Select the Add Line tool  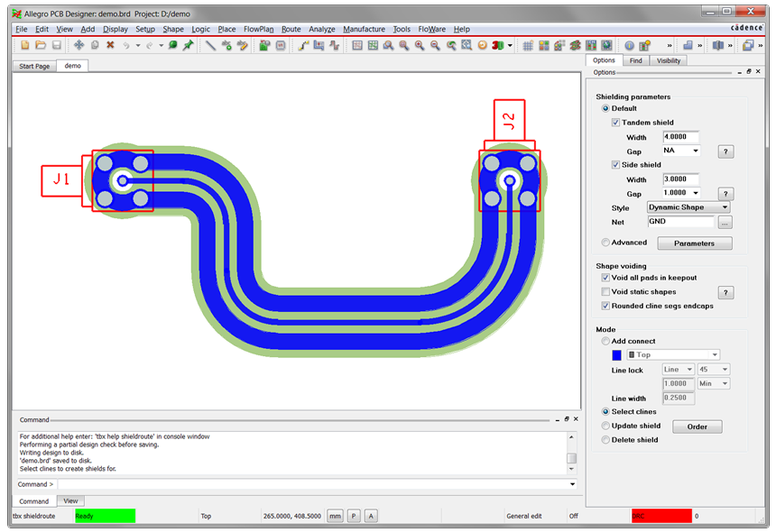point(210,45)
